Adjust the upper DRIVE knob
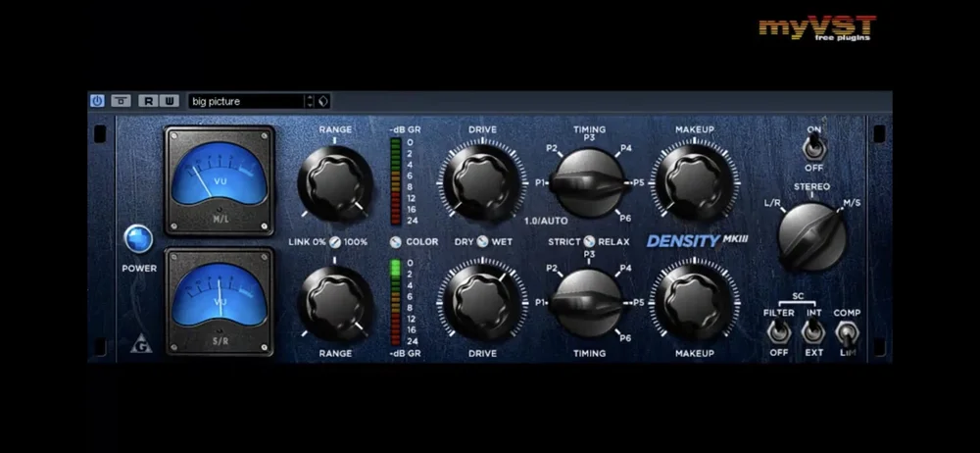The width and height of the screenshot is (980, 453). pos(482,182)
